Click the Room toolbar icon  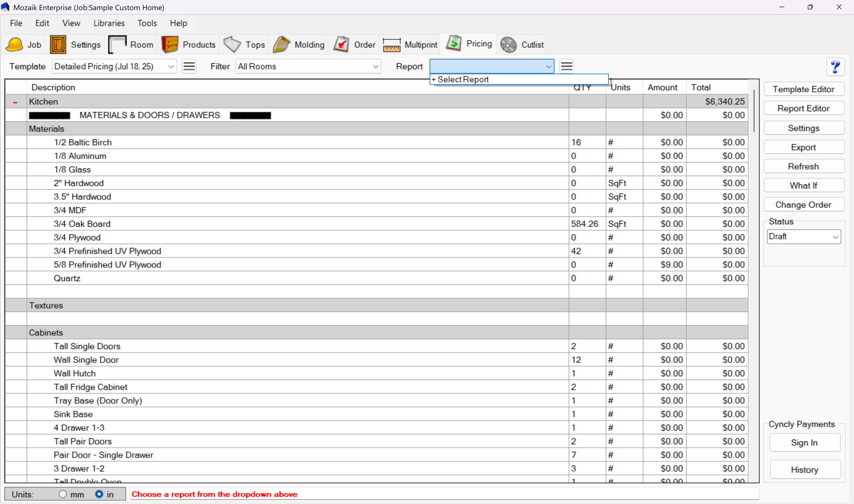pos(117,44)
